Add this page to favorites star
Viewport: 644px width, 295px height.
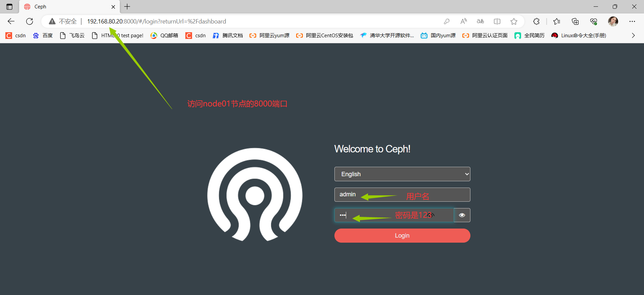click(x=514, y=21)
